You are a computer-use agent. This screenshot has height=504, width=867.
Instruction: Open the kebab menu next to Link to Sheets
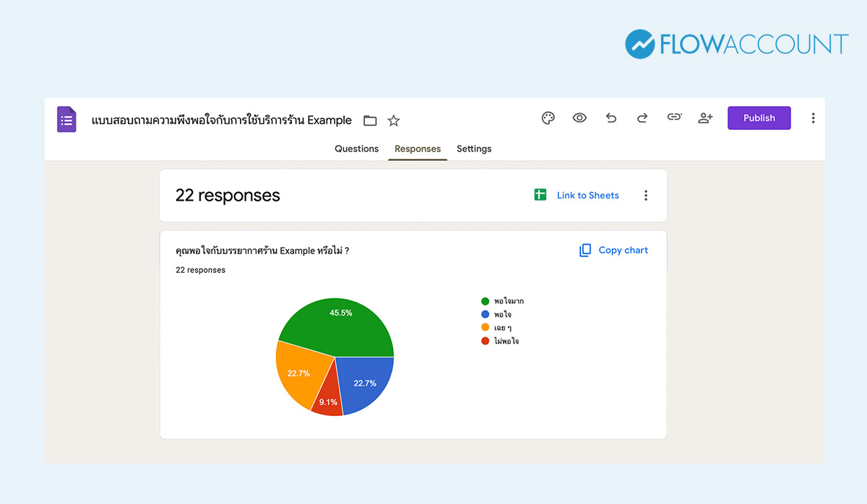[x=645, y=194]
